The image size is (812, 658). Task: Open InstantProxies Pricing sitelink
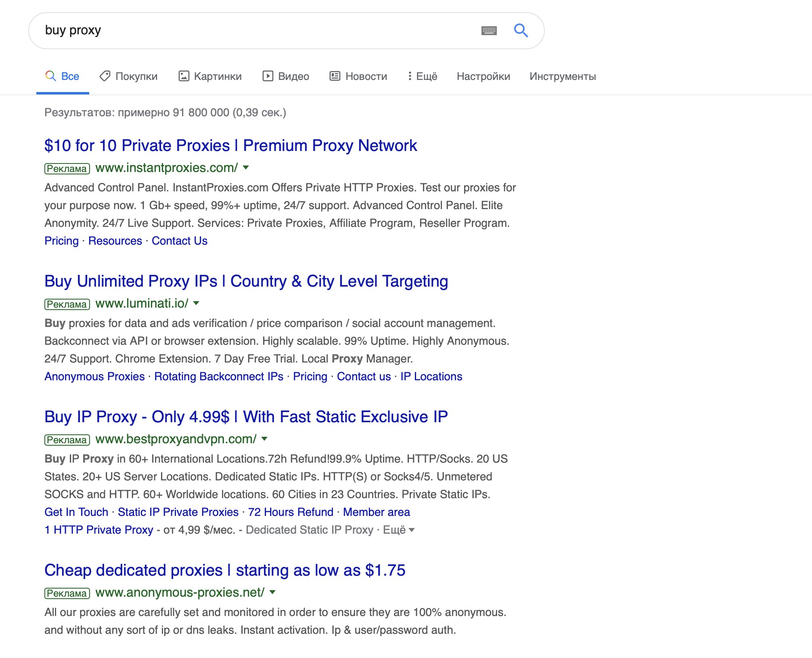point(62,241)
